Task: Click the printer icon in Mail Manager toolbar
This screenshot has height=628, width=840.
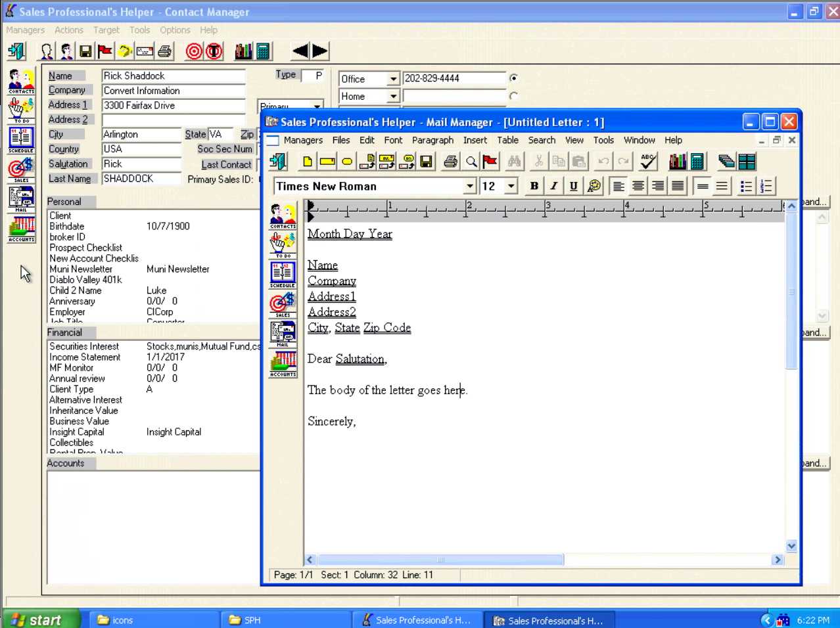Action: [450, 162]
